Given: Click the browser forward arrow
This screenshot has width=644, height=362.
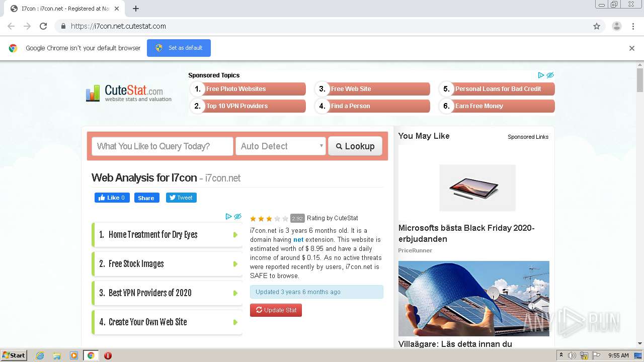Looking at the screenshot, I should click(27, 26).
